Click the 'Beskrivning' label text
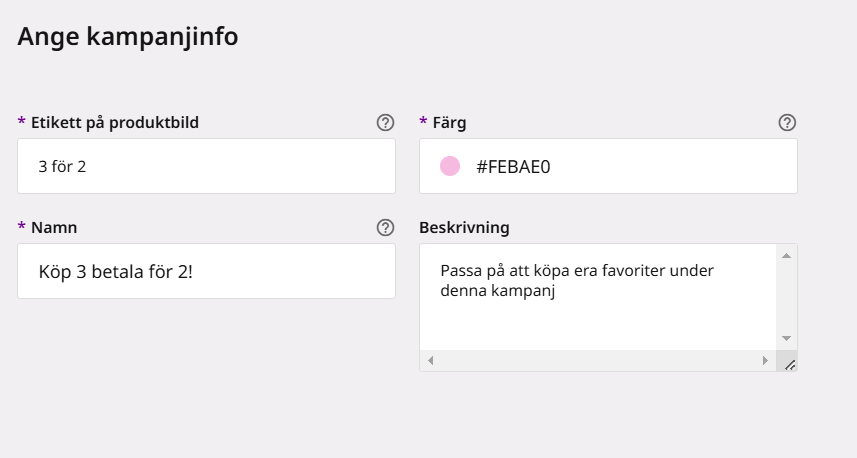Screen dimensions: 857x458 [464, 227]
